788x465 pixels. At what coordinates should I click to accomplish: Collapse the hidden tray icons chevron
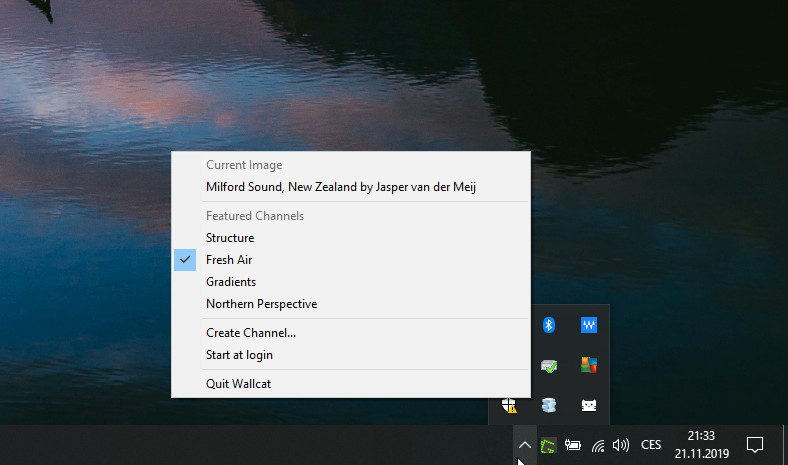(525, 445)
